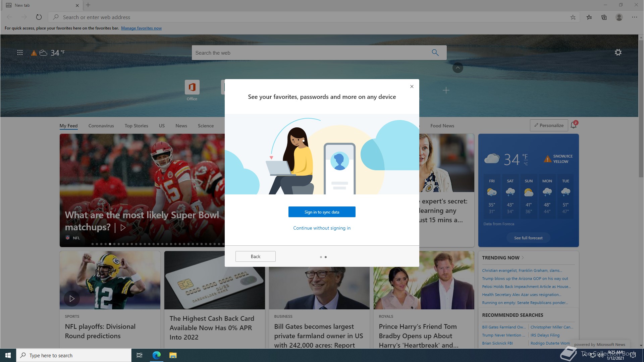Open File Explorer from taskbar
The width and height of the screenshot is (644, 362).
click(173, 355)
